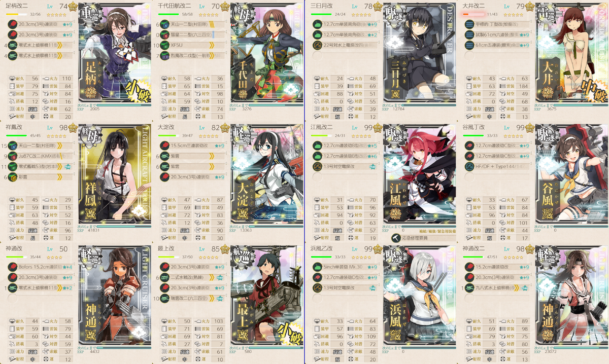
Task: Click the 大淀改 ship name header
Action: coord(168,127)
